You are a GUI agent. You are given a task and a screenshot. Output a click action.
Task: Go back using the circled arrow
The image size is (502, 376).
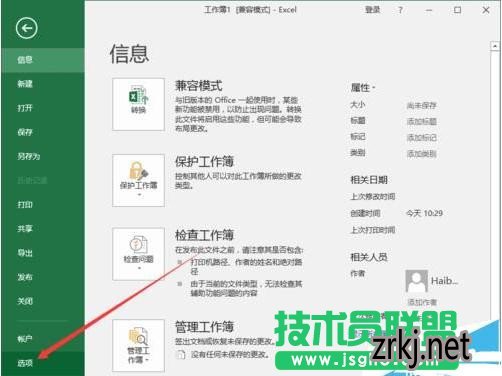(26, 28)
